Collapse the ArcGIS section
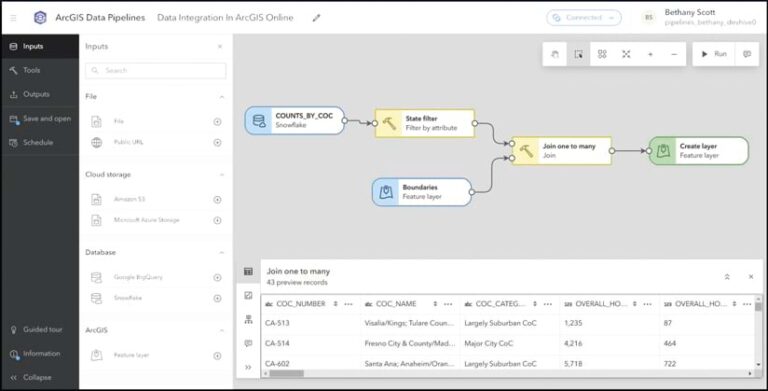Image resolution: width=768 pixels, height=391 pixels. (x=222, y=331)
